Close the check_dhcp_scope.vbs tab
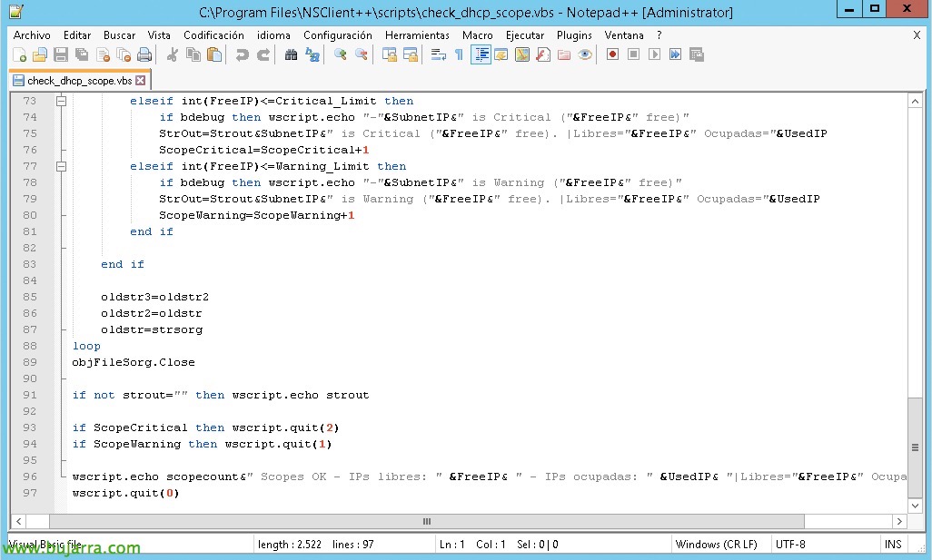Image resolution: width=932 pixels, height=560 pixels. point(140,80)
